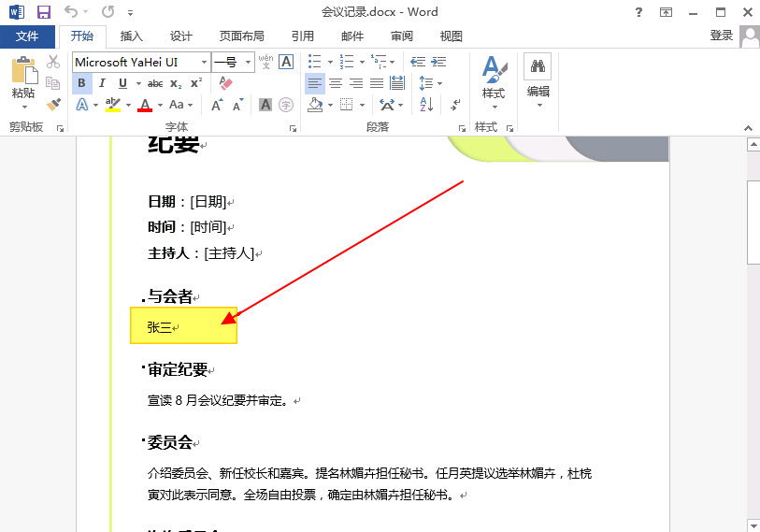Click the phonetic guide wén icon
Viewport: 760px width, 532px height.
point(265,62)
